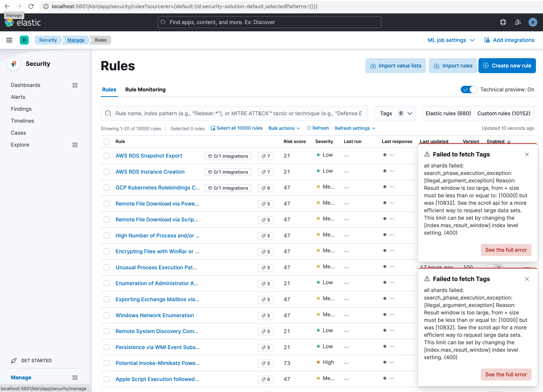Screen dimensions: 543x392
Task: Open the newsfeed announcements icon
Action: 518,22
